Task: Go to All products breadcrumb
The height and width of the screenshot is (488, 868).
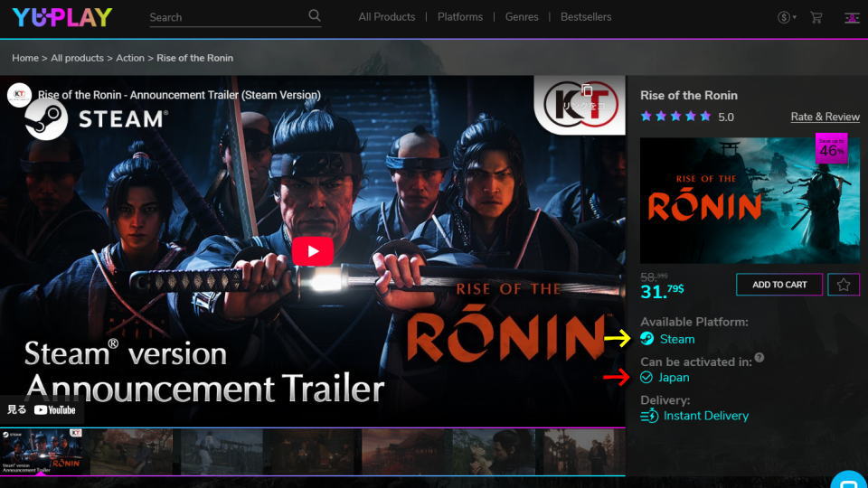Action: tap(77, 58)
